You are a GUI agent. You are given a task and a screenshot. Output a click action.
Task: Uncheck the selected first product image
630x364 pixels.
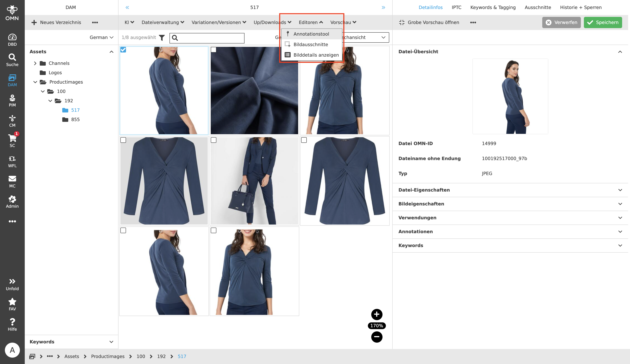[123, 50]
